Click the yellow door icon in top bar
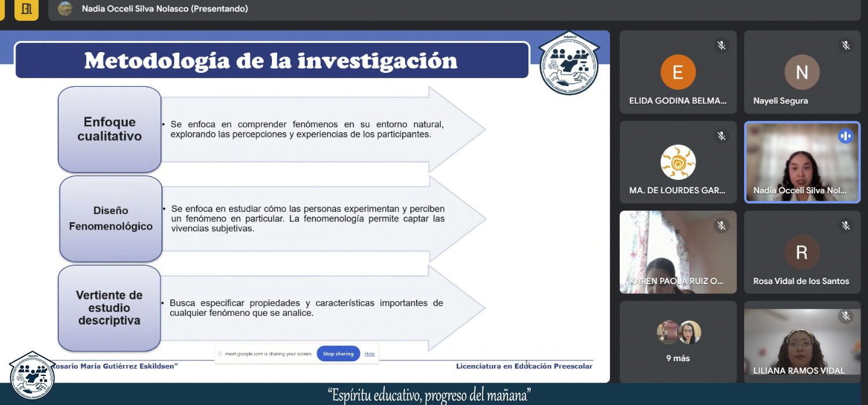Screen dimensions: 868x405 click(27, 9)
